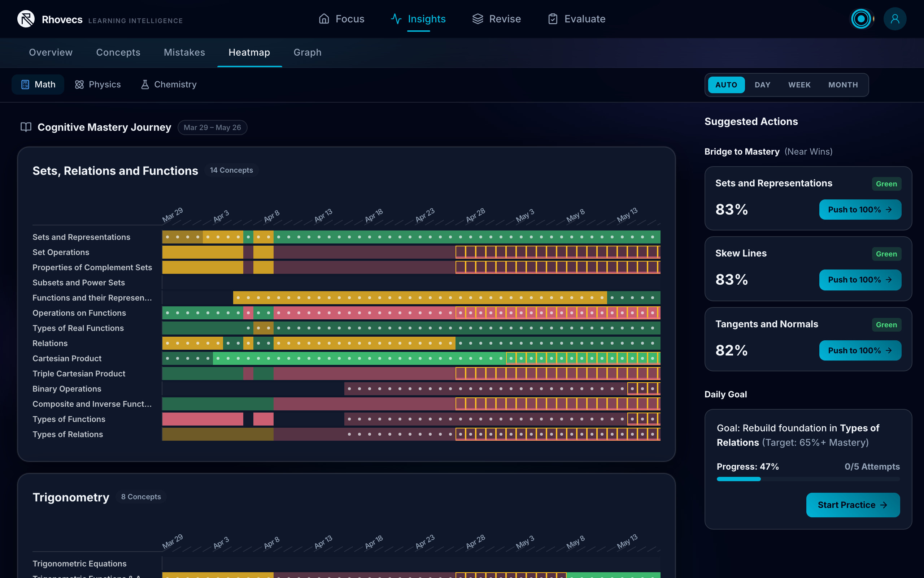This screenshot has width=924, height=578.
Task: Select the WEEK time range
Action: (799, 85)
